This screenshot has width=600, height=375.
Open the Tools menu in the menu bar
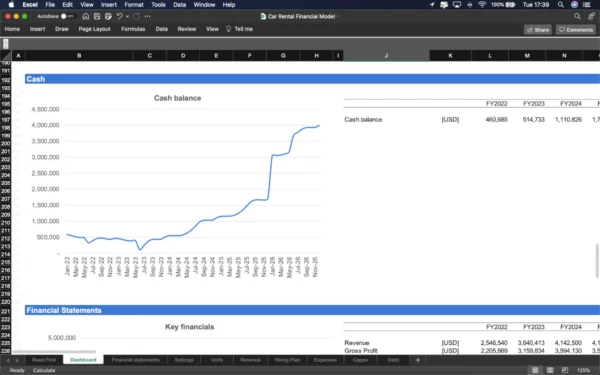[158, 5]
